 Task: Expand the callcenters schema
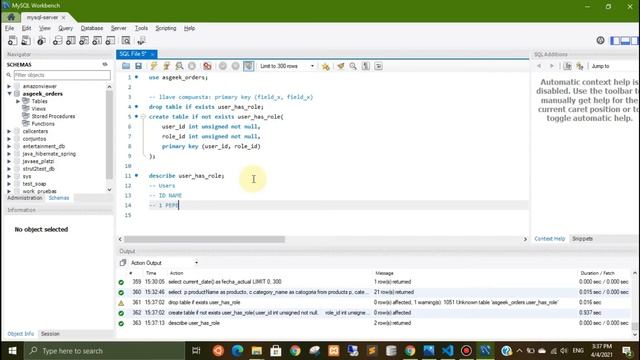coord(9,131)
